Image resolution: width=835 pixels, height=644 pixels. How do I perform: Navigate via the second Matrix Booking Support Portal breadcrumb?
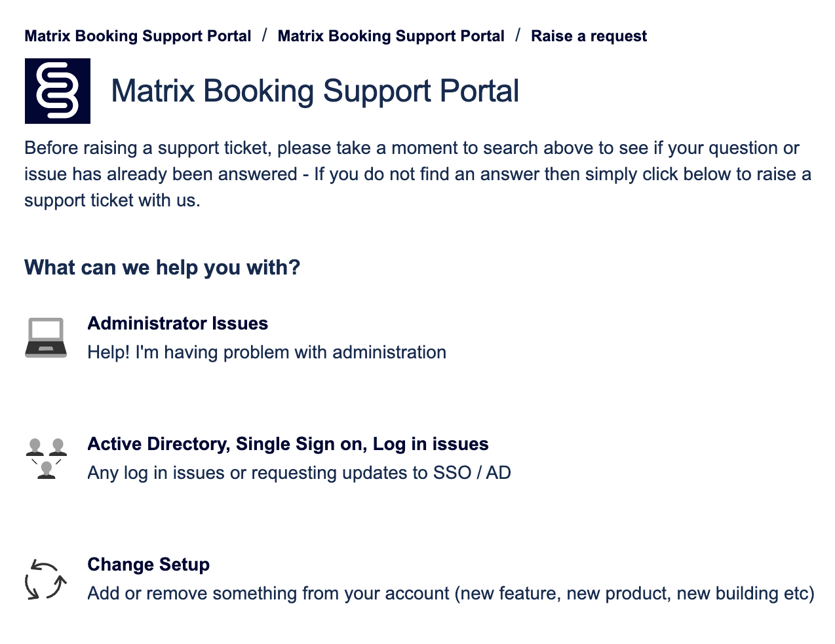point(391,35)
